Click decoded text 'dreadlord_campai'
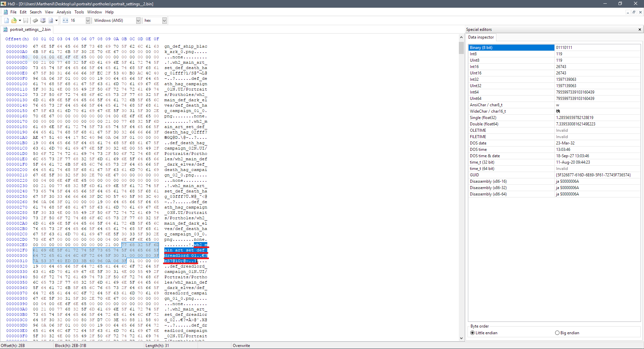This screenshot has width=644, height=349. (186, 293)
